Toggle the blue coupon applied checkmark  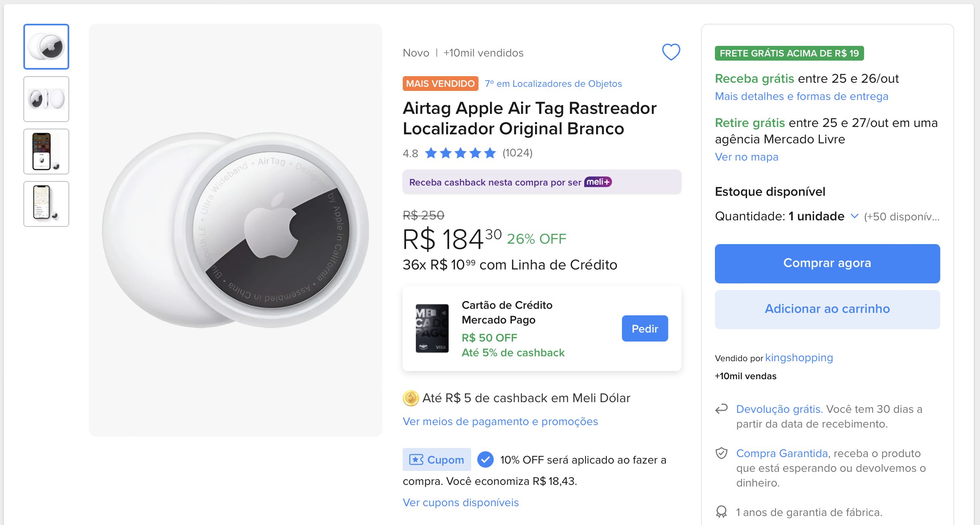pos(485,459)
